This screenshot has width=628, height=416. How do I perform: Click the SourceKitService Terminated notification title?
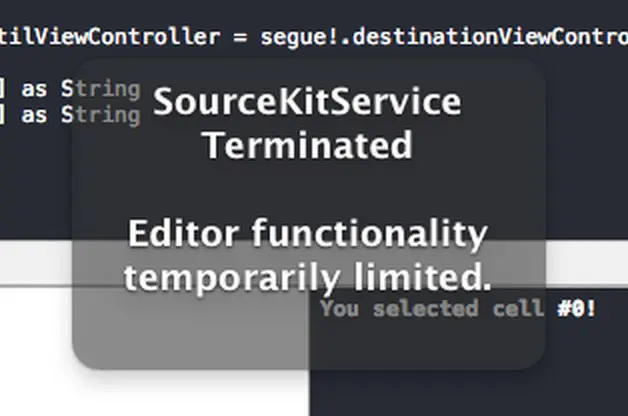307,123
